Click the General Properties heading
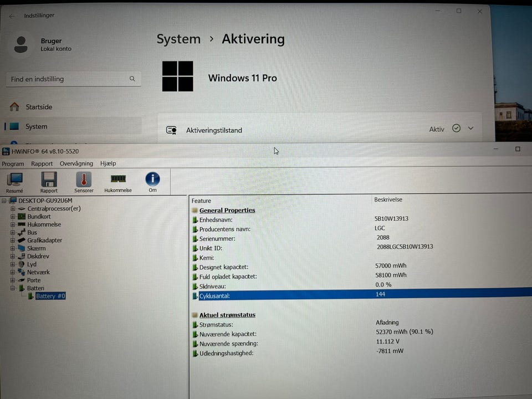 [227, 210]
